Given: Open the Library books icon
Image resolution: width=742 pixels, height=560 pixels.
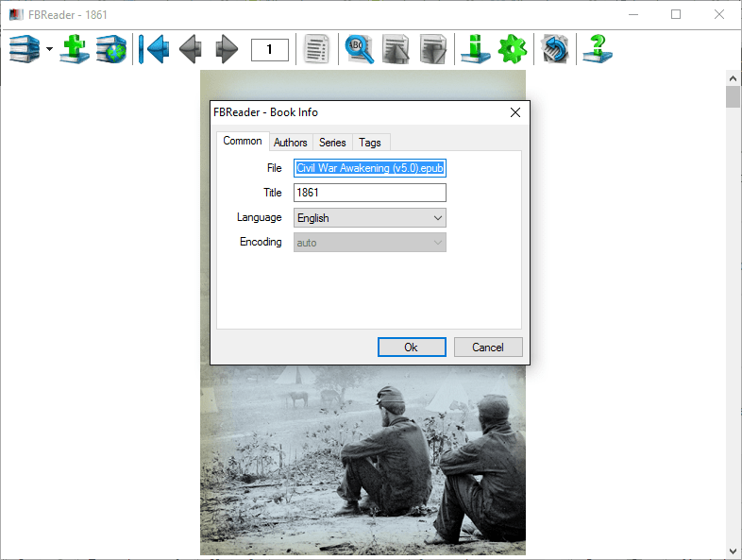Looking at the screenshot, I should tap(25, 48).
